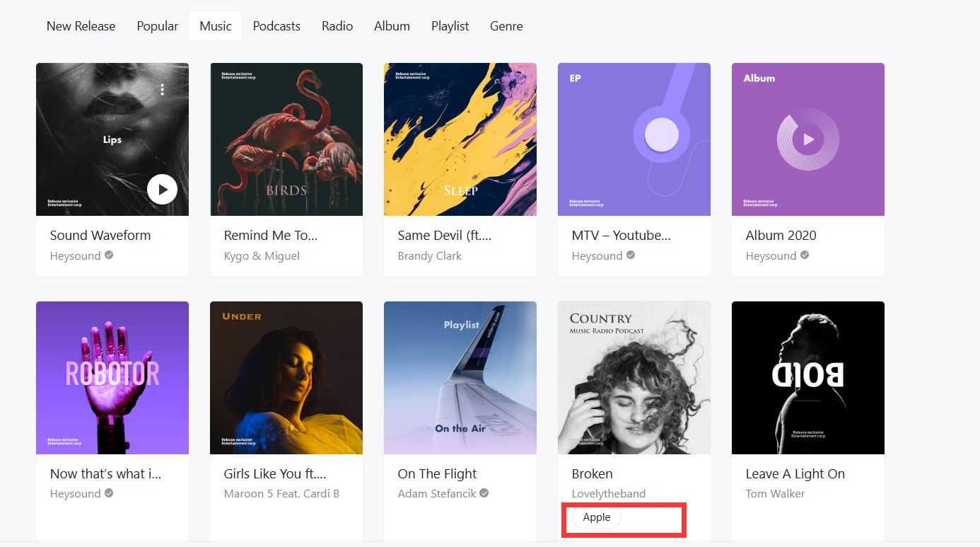980x547 pixels.
Task: Select the Robotor hand cover thumbnail
Action: click(112, 378)
